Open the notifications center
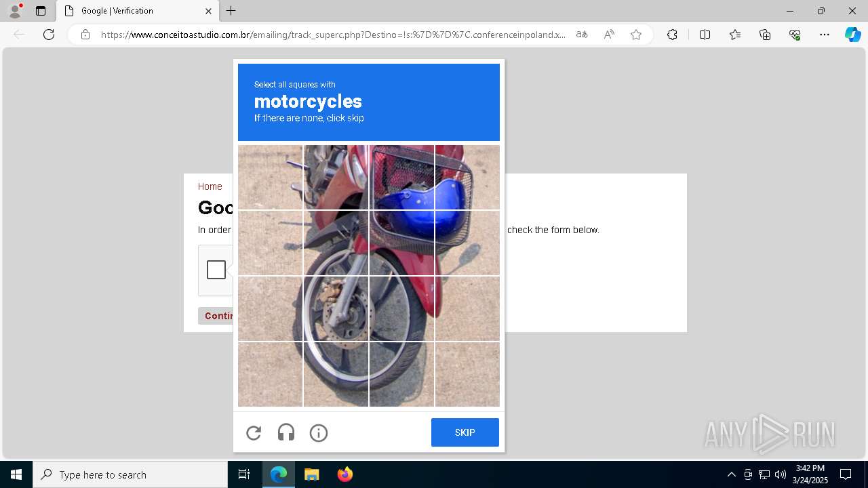The height and width of the screenshot is (488, 868). 846,474
